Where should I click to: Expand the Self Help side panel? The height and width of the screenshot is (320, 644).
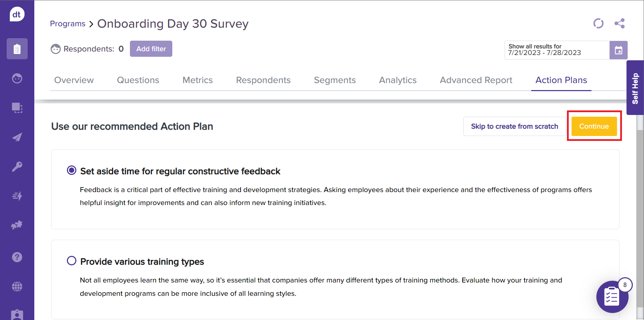(635, 88)
